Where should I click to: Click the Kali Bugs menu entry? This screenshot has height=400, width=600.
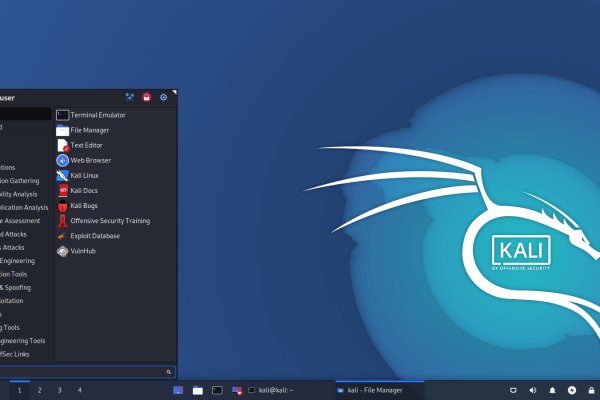click(x=84, y=205)
